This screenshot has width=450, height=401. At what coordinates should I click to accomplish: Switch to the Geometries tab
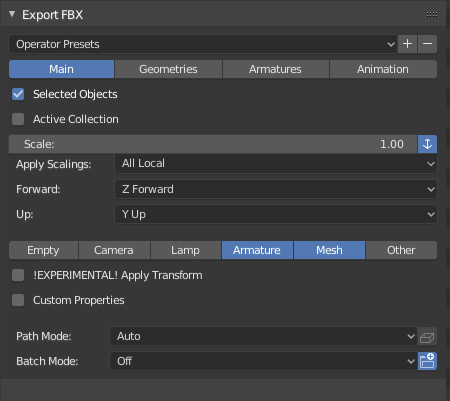[168, 69]
